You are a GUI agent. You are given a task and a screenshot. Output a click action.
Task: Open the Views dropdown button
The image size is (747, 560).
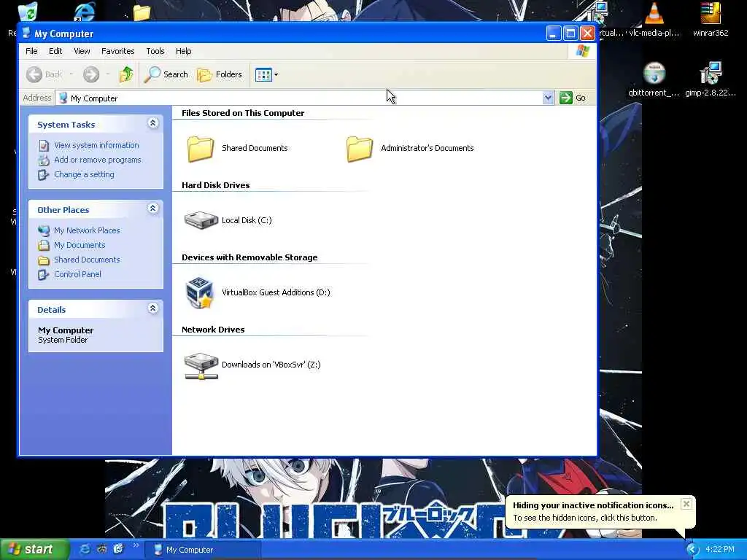pos(266,74)
